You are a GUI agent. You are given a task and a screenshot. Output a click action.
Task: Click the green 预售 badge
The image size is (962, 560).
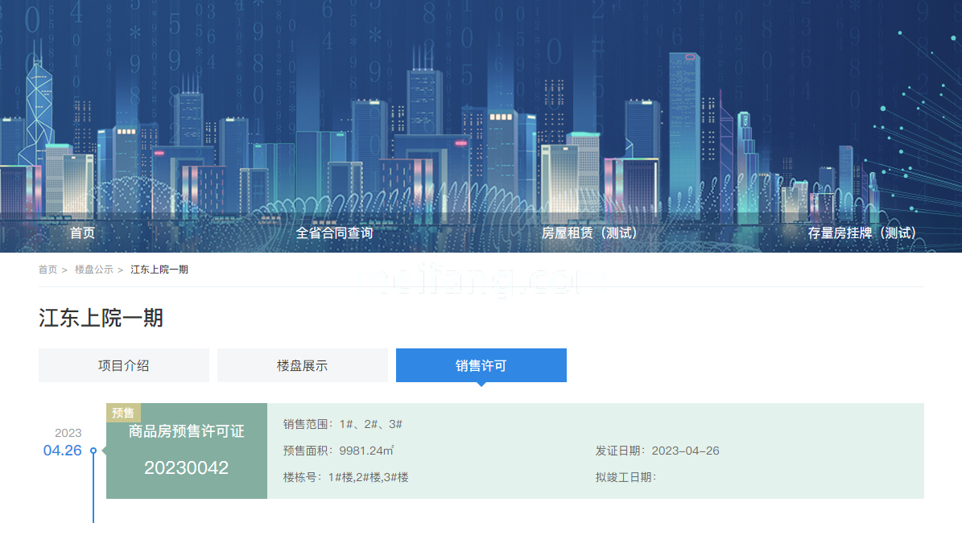tap(122, 412)
